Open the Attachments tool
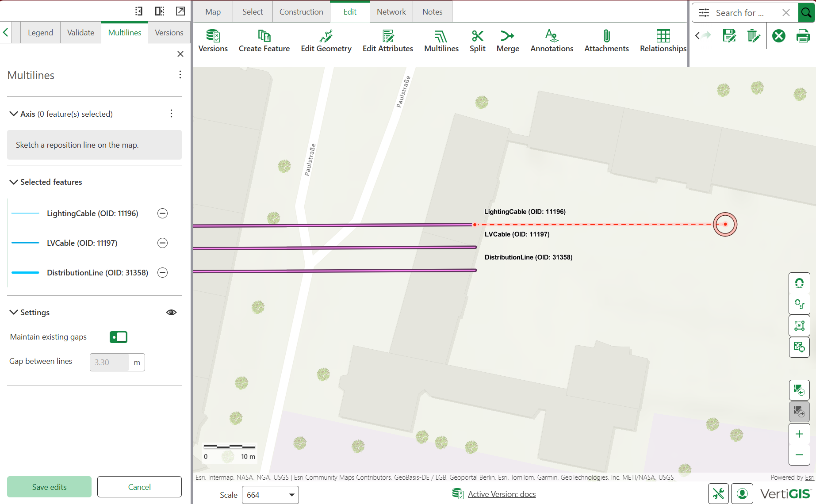The height and width of the screenshot is (504, 816). pos(606,41)
